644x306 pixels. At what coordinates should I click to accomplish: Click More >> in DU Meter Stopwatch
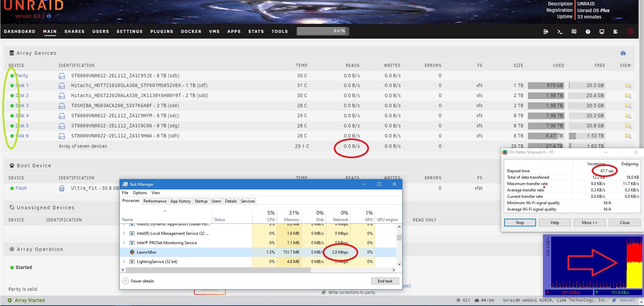click(590, 223)
